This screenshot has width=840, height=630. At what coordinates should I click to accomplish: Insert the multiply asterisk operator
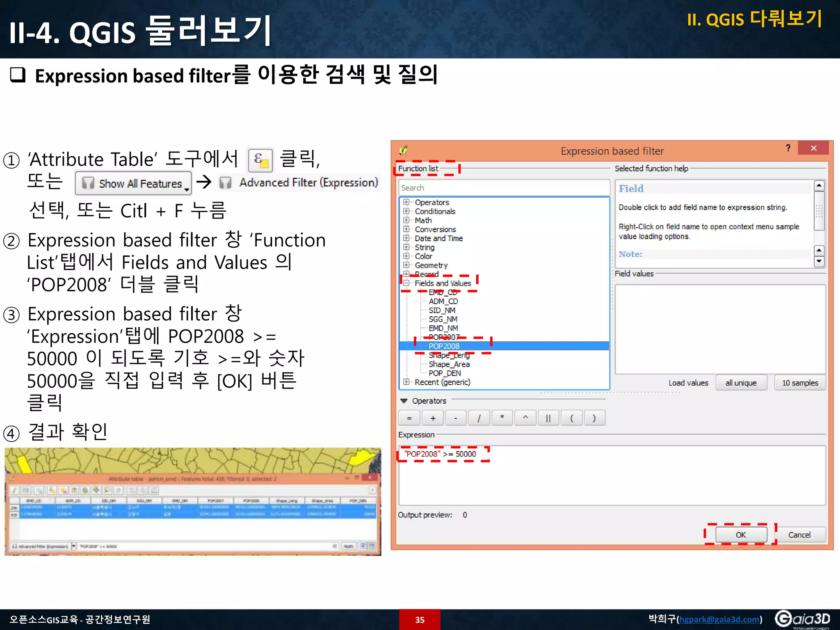(x=502, y=418)
